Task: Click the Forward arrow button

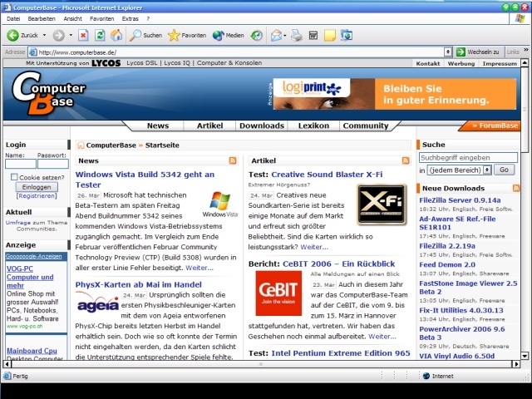Action: coord(59,35)
